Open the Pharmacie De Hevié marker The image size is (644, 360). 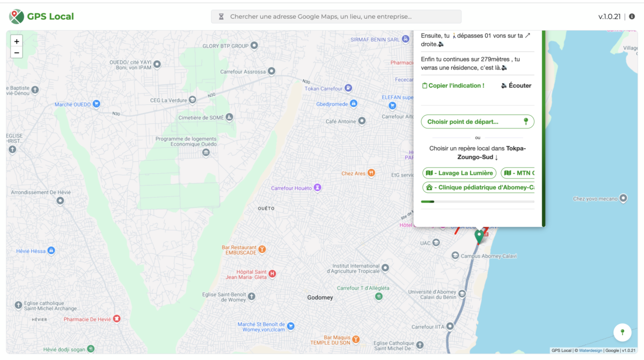point(118,318)
